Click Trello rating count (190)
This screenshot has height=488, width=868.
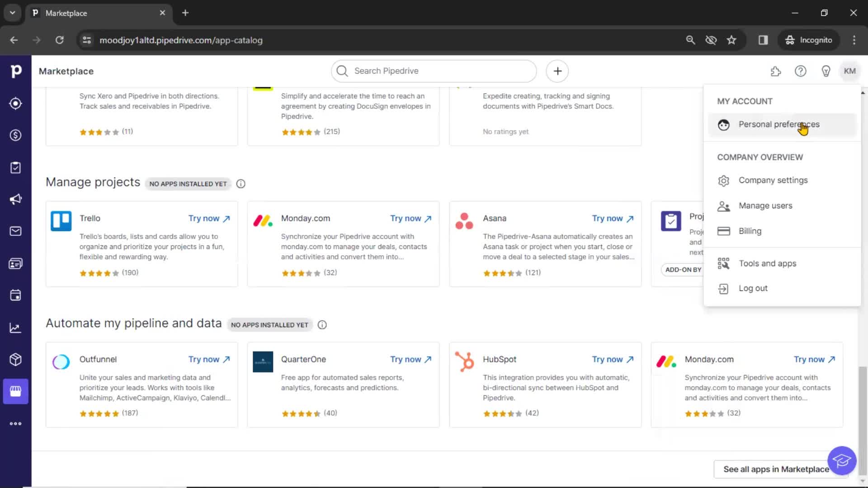point(130,272)
